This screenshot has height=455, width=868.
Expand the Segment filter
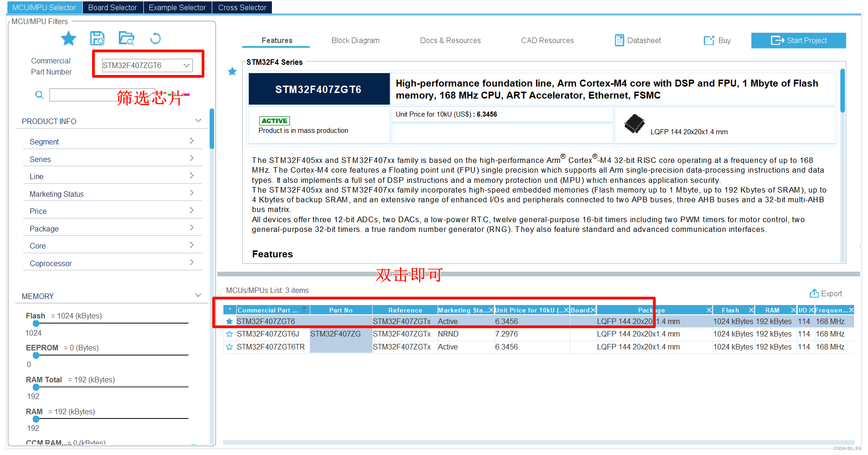click(191, 141)
